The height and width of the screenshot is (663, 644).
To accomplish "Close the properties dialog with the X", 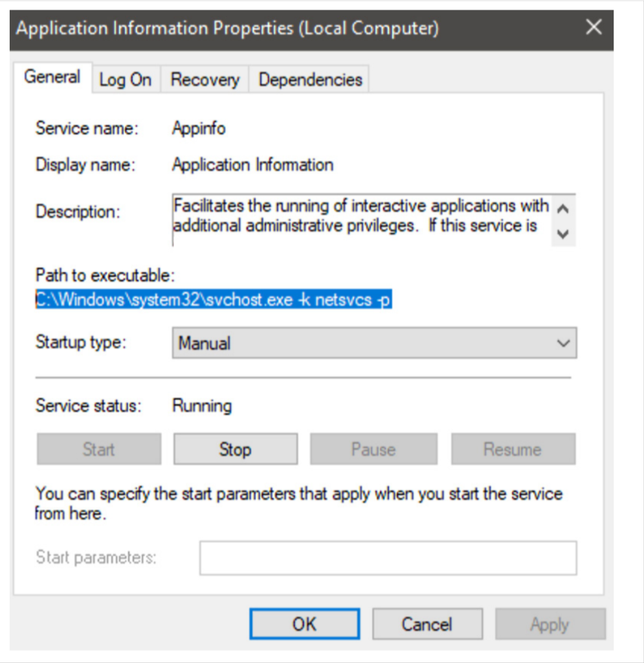I will [x=594, y=28].
